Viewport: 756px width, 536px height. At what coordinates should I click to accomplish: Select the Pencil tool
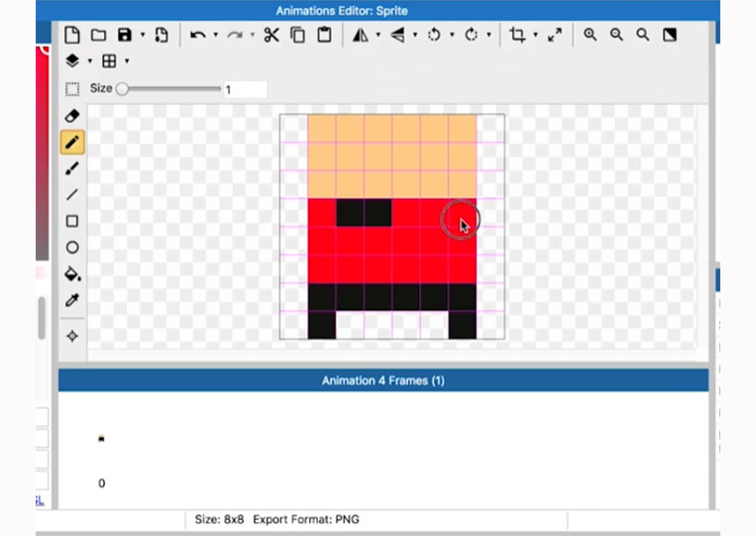(72, 143)
